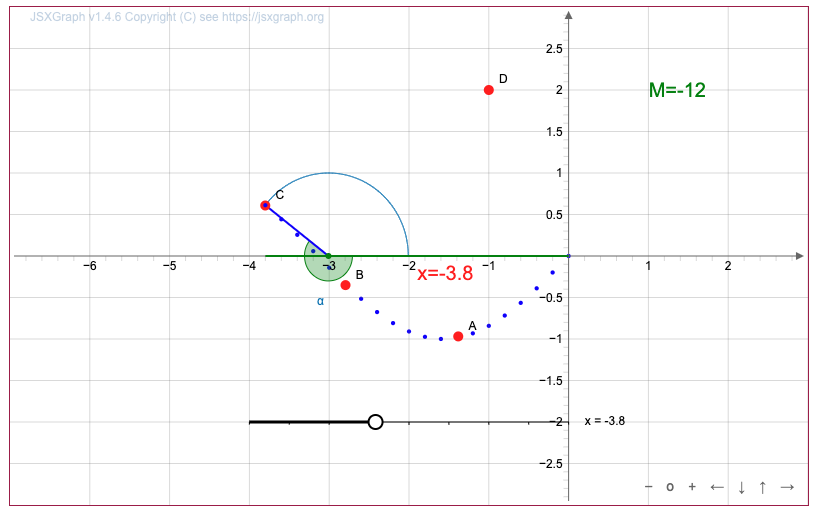Zoom in using the plus icon
Image resolution: width=816 pixels, height=512 pixels.
click(x=691, y=487)
